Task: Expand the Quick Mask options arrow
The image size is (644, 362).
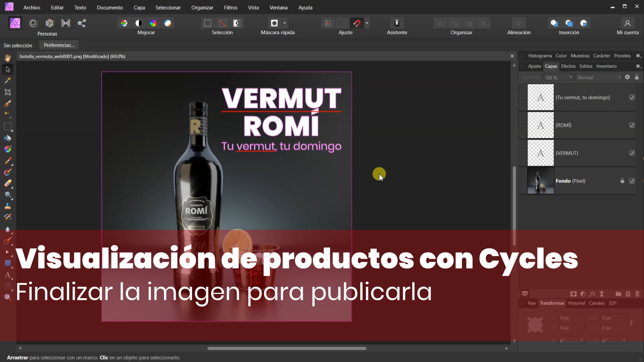Action: click(284, 23)
